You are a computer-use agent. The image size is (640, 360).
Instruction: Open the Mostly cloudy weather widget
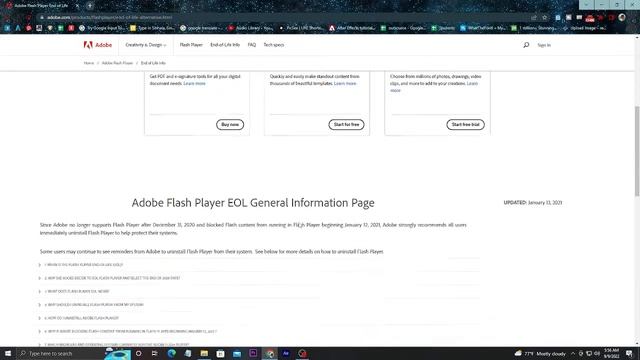(x=540, y=353)
